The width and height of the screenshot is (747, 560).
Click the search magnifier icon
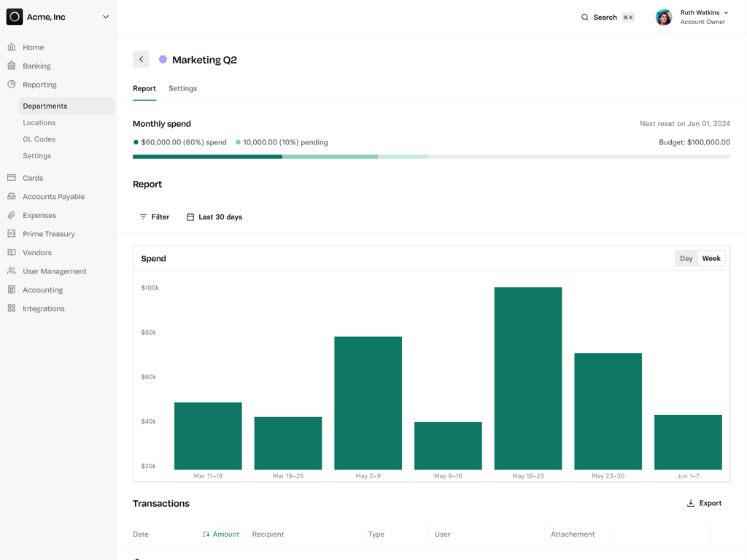click(x=584, y=17)
